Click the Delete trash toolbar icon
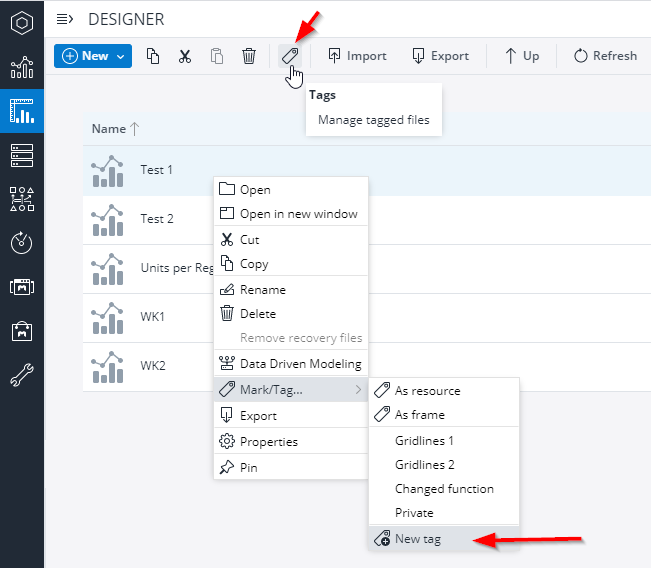The image size is (651, 568). [249, 56]
